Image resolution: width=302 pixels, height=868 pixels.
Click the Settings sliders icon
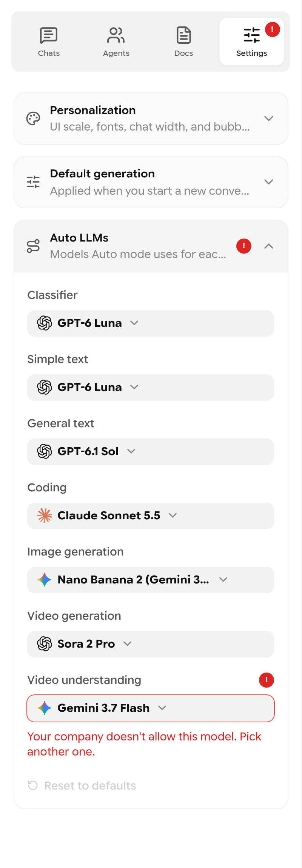click(x=251, y=35)
